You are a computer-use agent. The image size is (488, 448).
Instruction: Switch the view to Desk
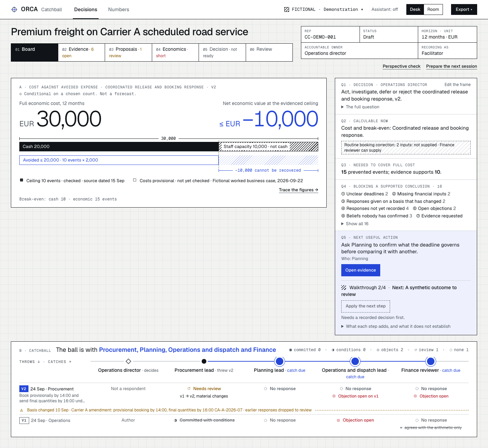point(415,9)
